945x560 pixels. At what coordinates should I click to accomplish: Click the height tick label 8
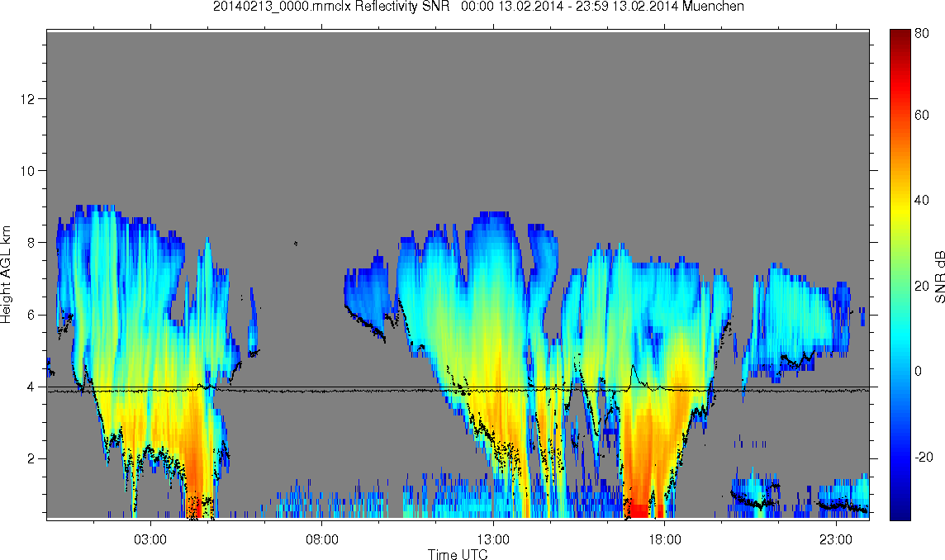click(31, 243)
